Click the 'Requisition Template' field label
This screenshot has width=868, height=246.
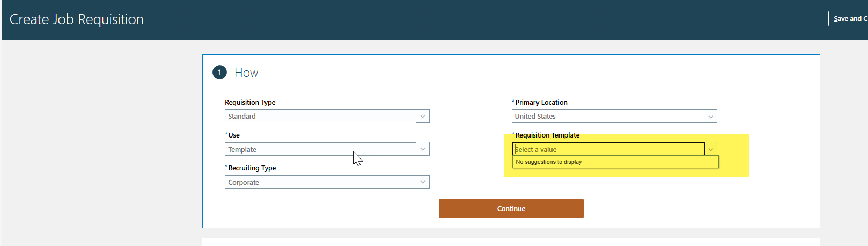pyautogui.click(x=547, y=135)
